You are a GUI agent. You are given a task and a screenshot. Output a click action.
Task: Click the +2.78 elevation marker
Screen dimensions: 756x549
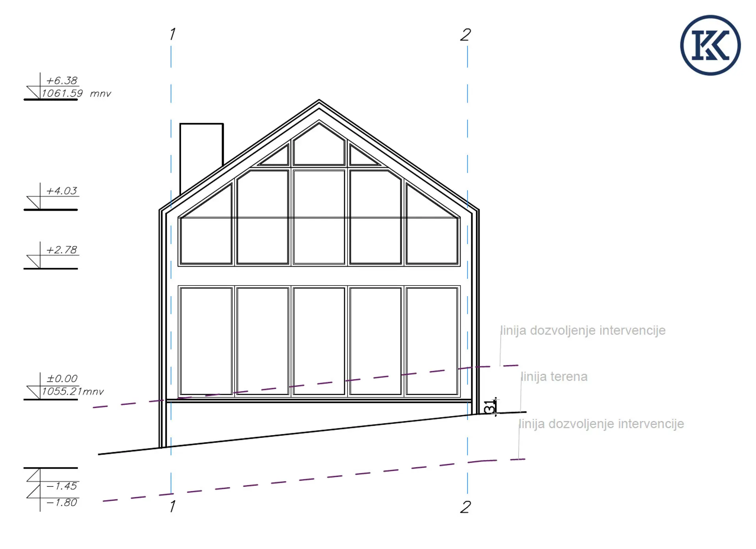point(62,250)
